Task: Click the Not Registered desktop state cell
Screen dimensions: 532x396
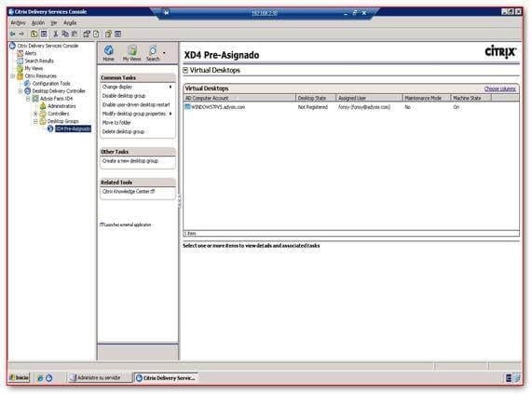Action: point(313,107)
